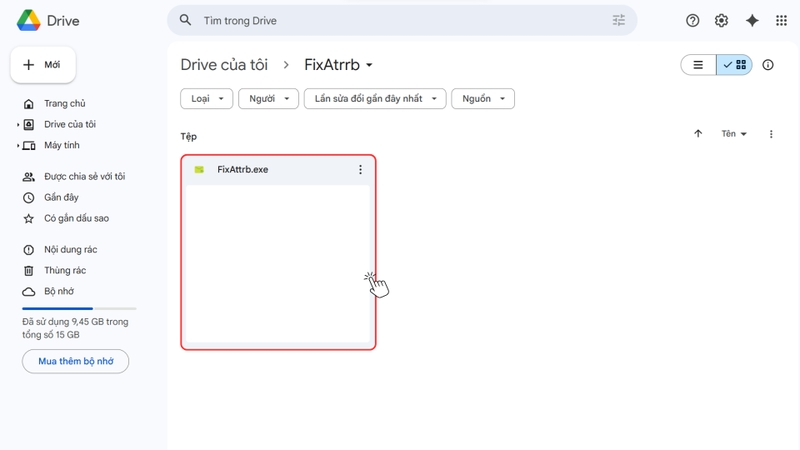The width and height of the screenshot is (800, 450).
Task: Click the Google Drive logo
Action: 29,20
